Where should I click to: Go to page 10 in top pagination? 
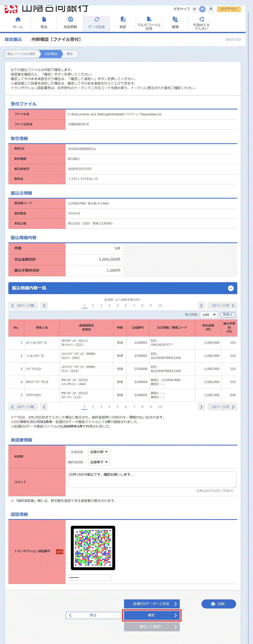[x=160, y=306]
